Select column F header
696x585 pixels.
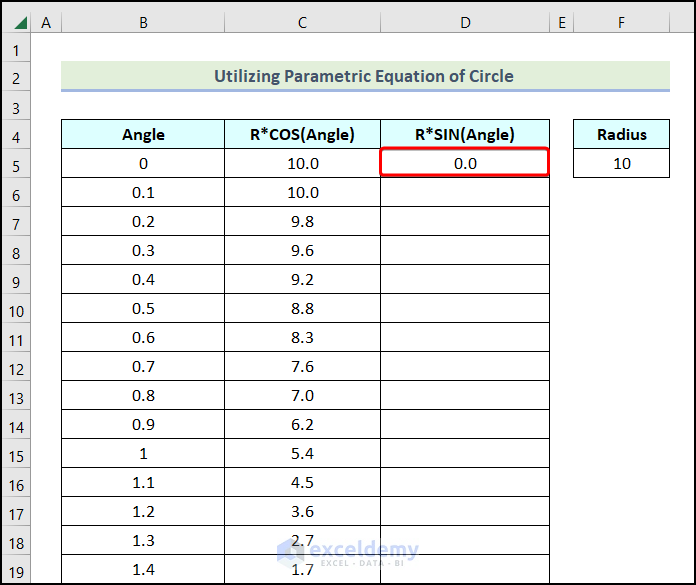click(x=621, y=22)
